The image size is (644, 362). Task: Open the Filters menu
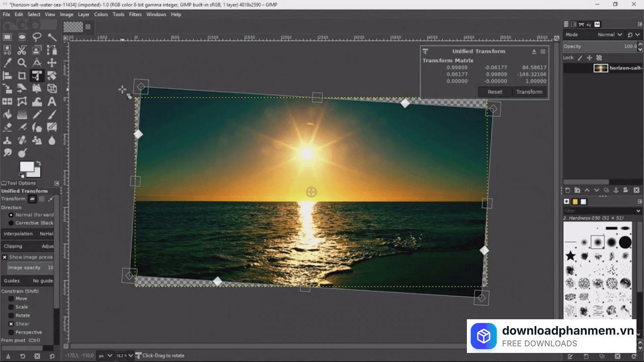(x=135, y=15)
